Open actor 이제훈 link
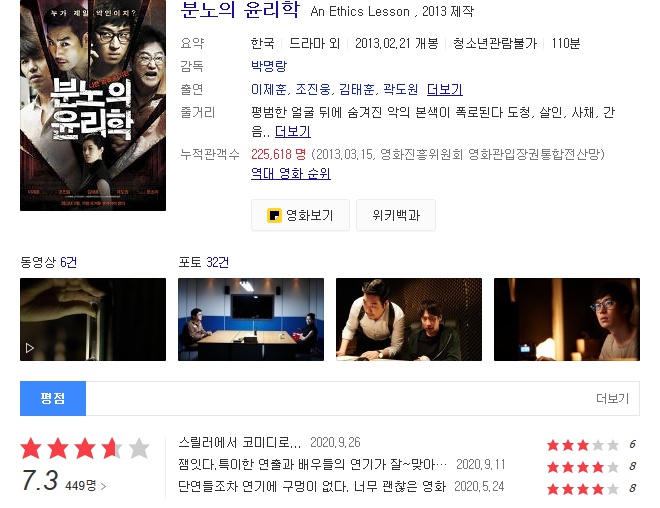This screenshot has height=508, width=660. [269, 89]
